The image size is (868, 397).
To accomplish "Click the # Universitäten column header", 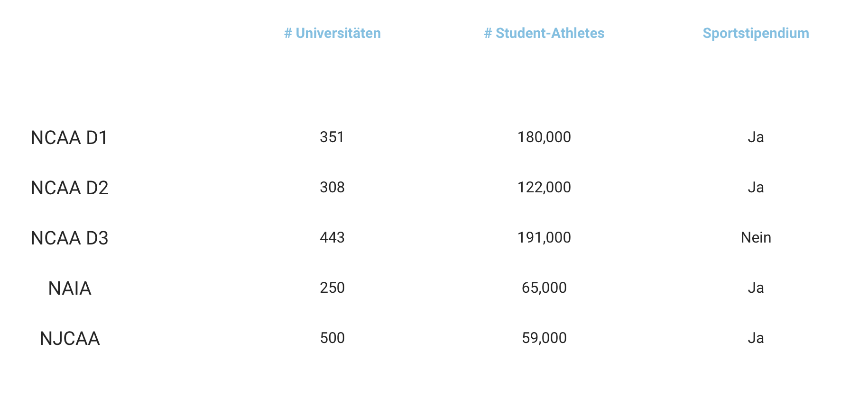I will pos(332,33).
